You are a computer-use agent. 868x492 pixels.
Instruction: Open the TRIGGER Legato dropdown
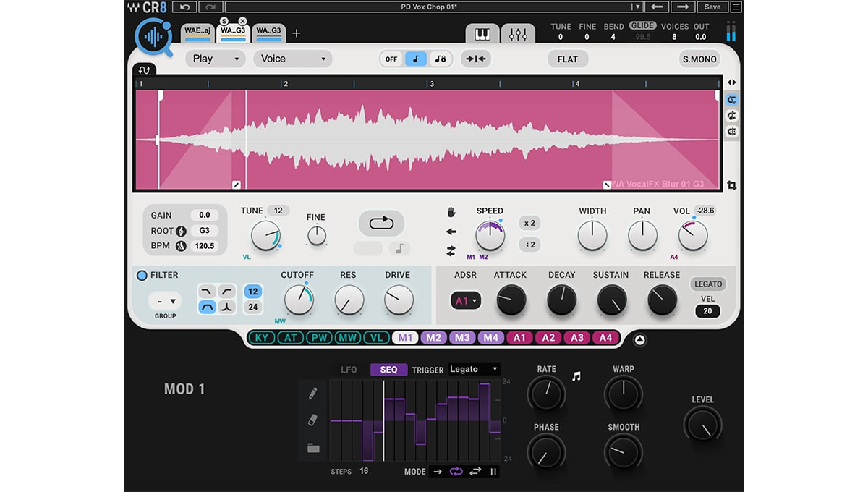click(x=474, y=369)
